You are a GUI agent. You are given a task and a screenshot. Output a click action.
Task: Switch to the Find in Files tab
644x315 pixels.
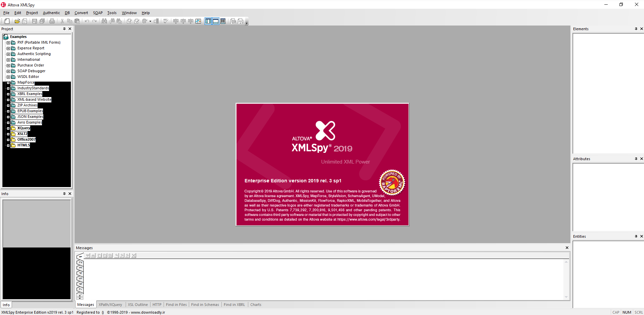(x=176, y=305)
